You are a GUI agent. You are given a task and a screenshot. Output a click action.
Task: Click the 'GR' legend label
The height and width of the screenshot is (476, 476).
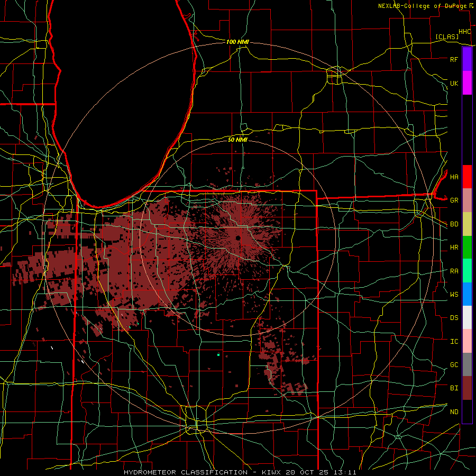454,200
